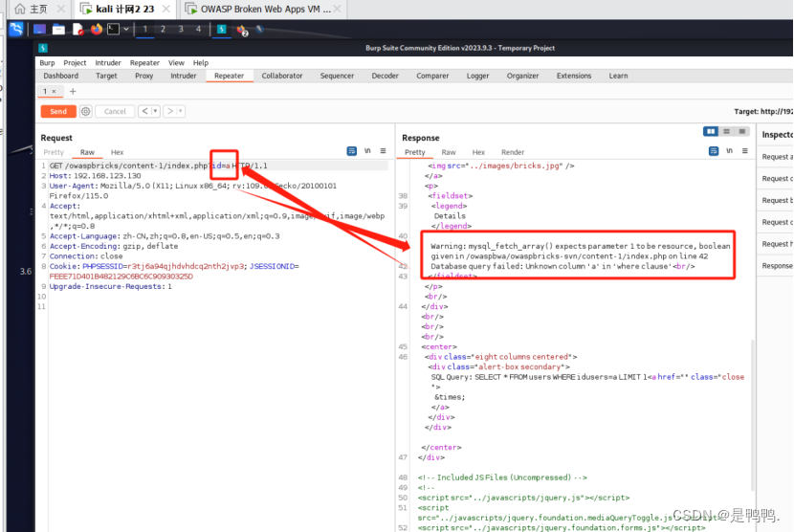Switch to workspace 4
Image resolution: width=794 pixels, height=532 pixels.
point(198,29)
